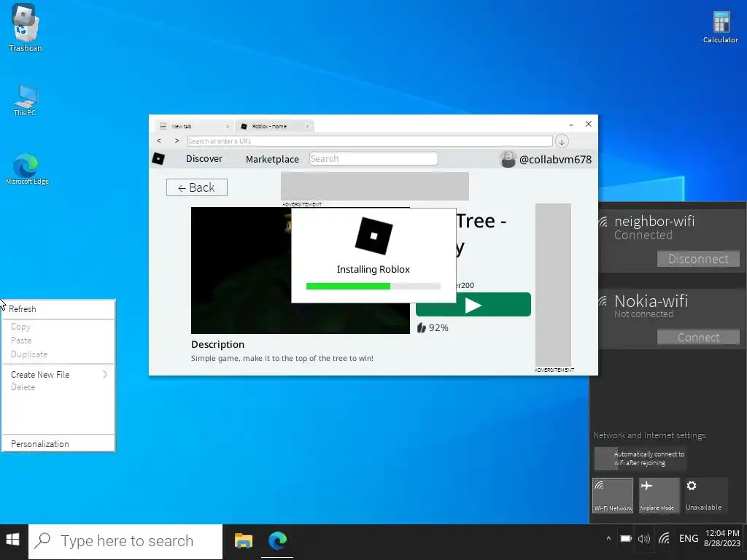Viewport: 747px width, 560px height.
Task: Click the browser download arrow icon
Action: [562, 141]
